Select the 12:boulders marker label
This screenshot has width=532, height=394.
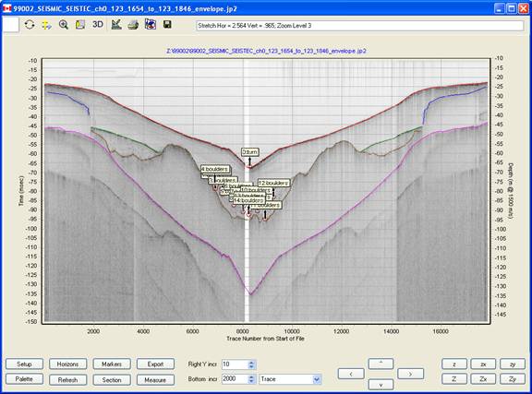click(x=273, y=183)
